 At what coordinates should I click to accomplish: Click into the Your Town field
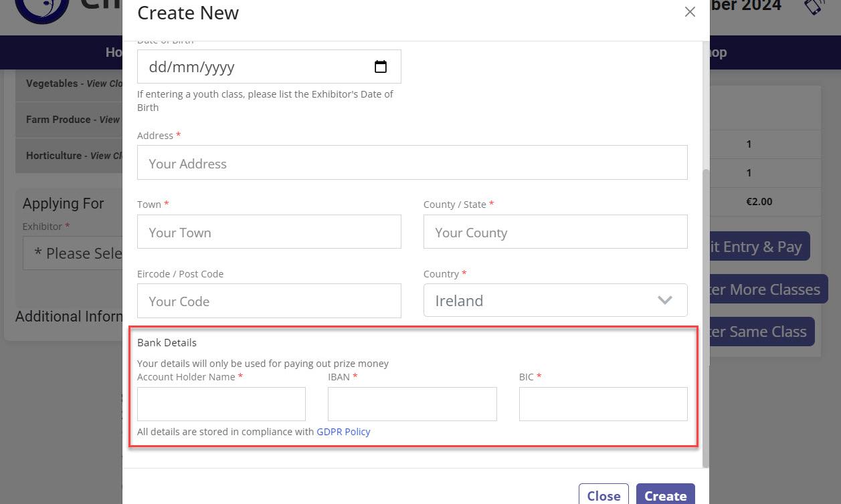(x=269, y=232)
